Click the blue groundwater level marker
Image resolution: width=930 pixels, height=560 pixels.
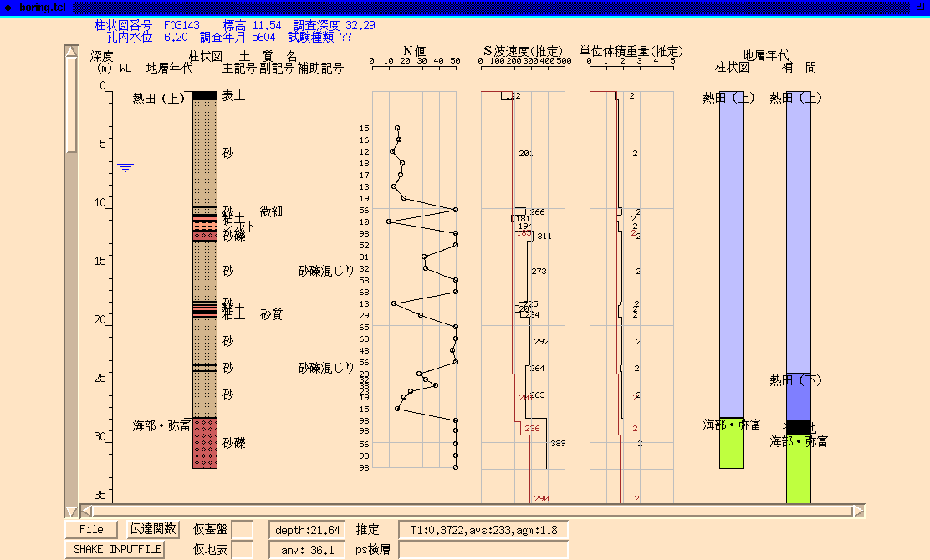[125, 168]
